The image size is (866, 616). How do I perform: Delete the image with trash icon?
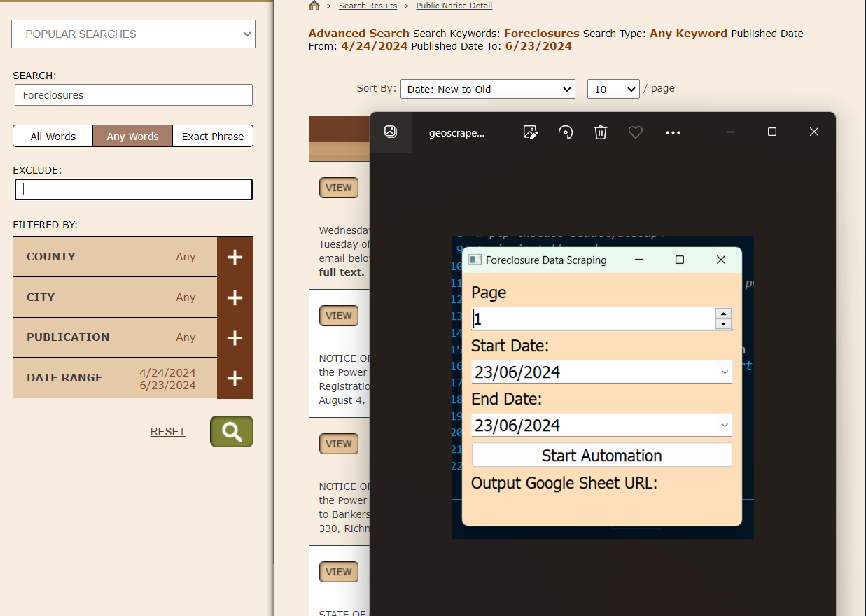(x=601, y=132)
